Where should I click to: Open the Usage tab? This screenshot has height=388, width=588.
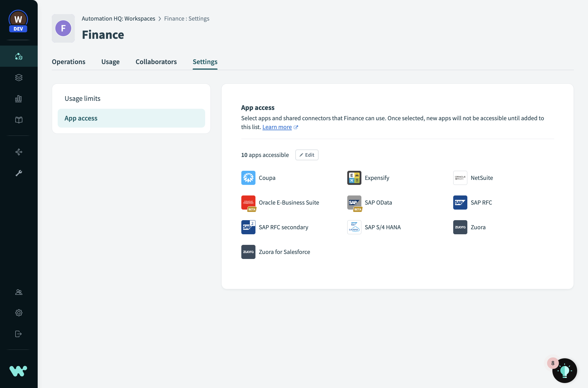pyautogui.click(x=110, y=62)
